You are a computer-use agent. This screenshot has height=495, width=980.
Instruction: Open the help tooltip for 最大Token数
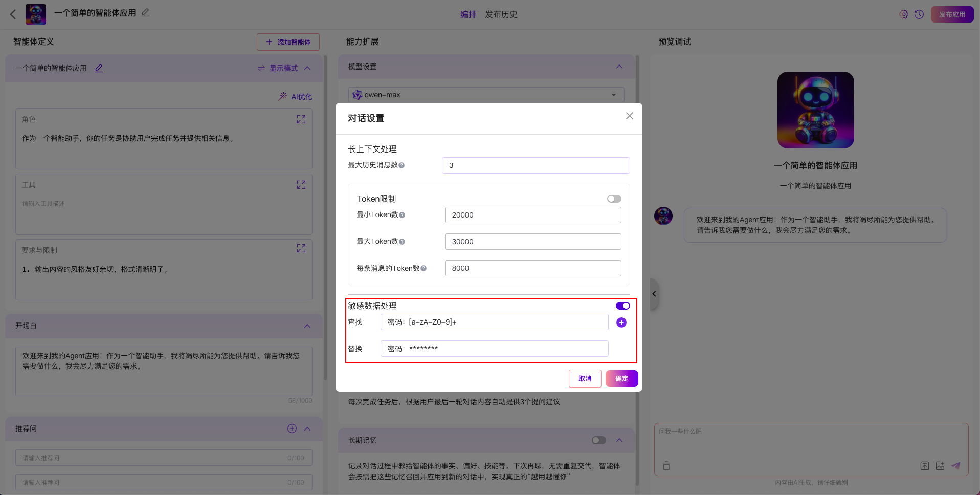pos(402,242)
